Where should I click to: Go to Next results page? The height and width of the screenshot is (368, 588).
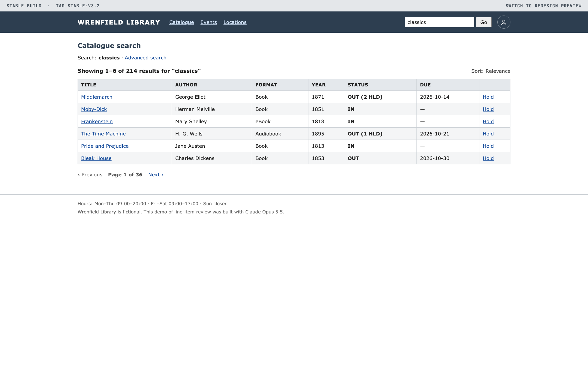pyautogui.click(x=156, y=175)
